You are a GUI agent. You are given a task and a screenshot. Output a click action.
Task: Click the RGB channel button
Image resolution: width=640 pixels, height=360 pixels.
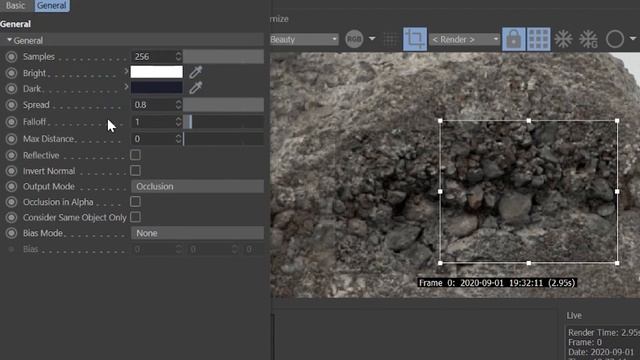click(354, 39)
